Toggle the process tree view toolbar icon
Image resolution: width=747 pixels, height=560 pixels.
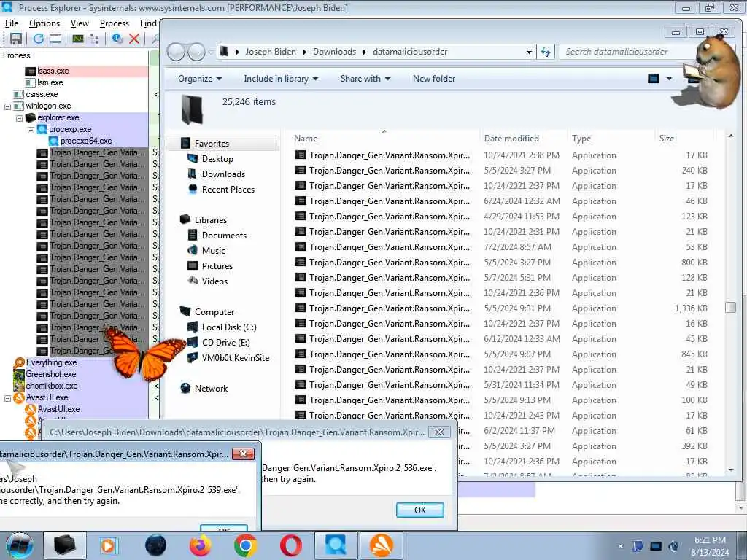[94, 39]
